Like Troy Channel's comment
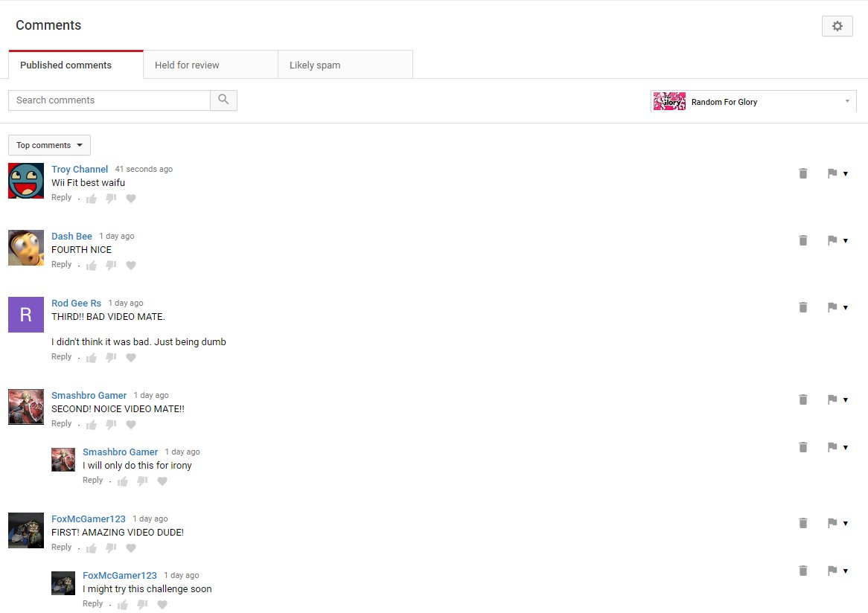Screen dimensions: 868x613 [x=92, y=199]
